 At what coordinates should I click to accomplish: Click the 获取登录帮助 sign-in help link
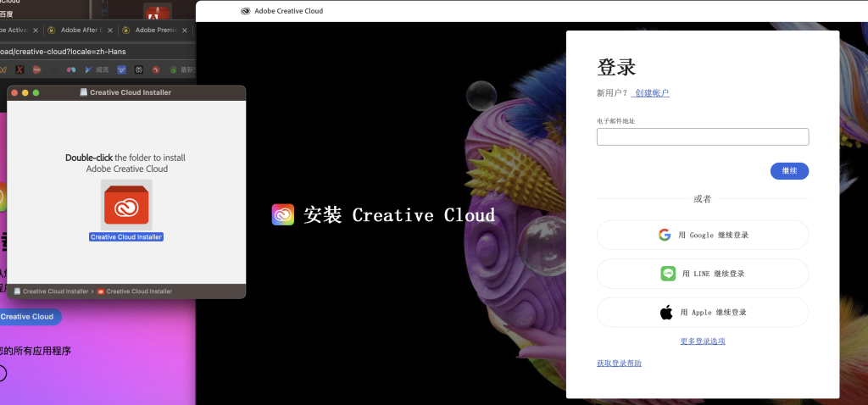click(619, 363)
